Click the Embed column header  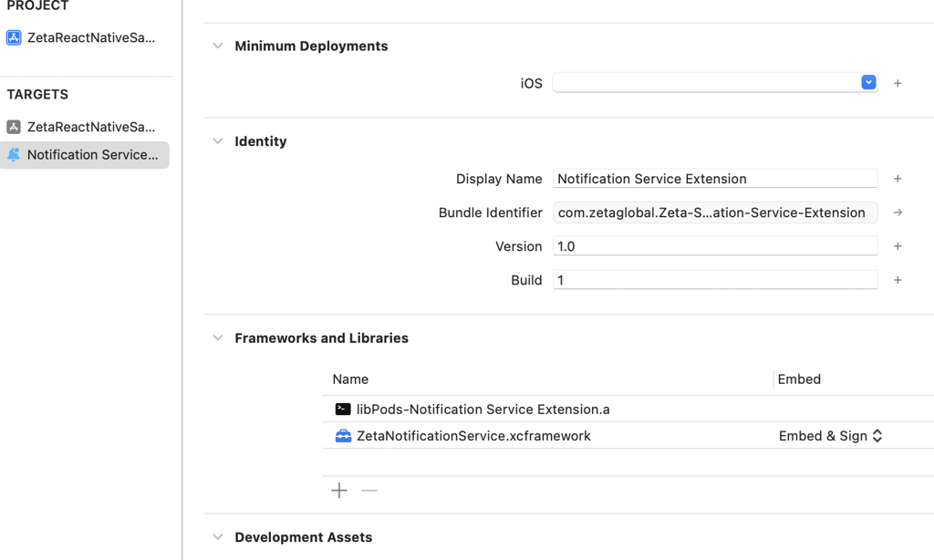(799, 379)
